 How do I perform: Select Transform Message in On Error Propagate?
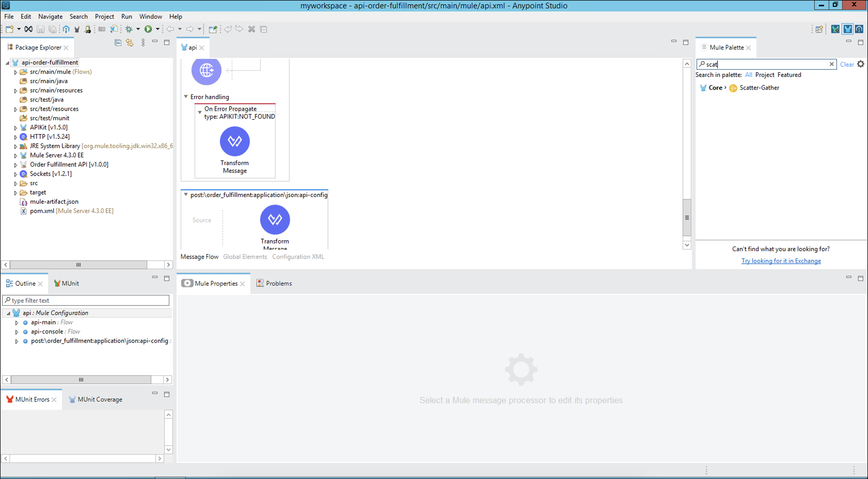point(235,141)
